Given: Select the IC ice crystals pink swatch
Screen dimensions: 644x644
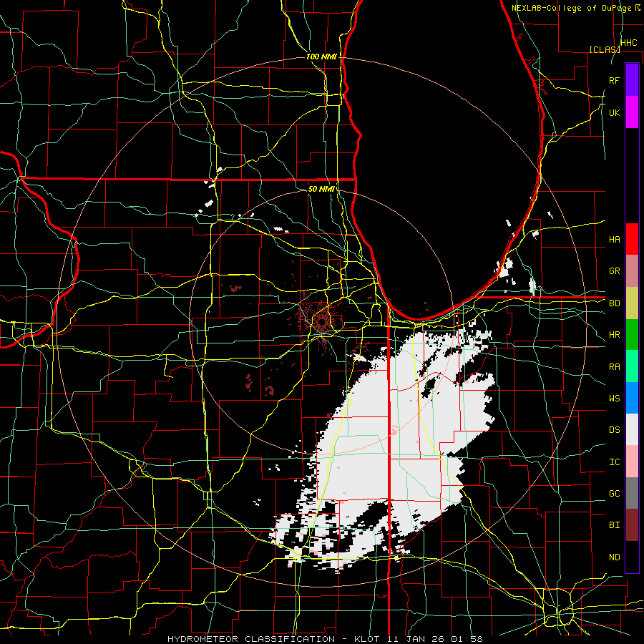Looking at the screenshot, I should [632, 462].
